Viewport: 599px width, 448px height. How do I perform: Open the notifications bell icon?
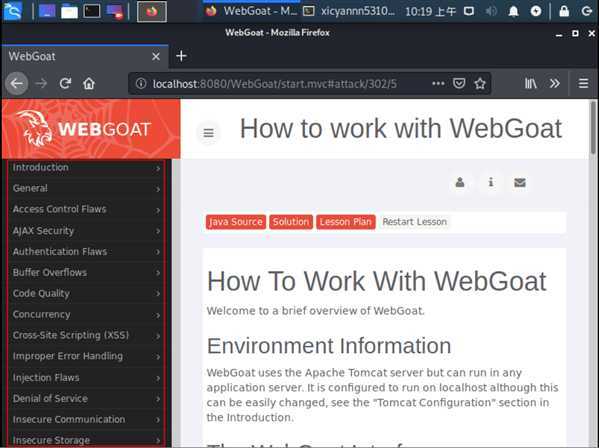point(513,11)
